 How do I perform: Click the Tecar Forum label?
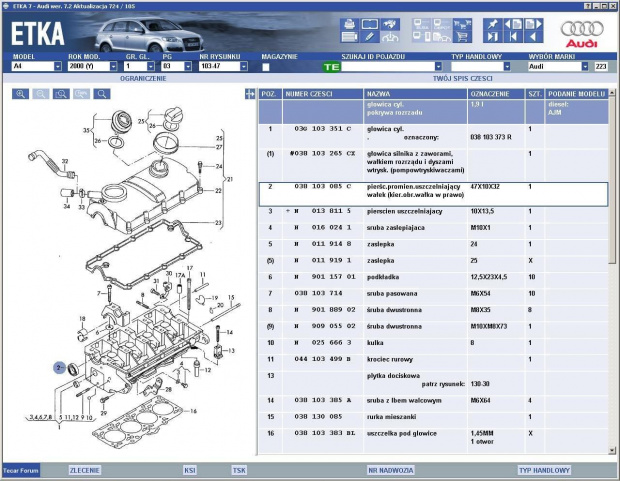click(x=21, y=471)
